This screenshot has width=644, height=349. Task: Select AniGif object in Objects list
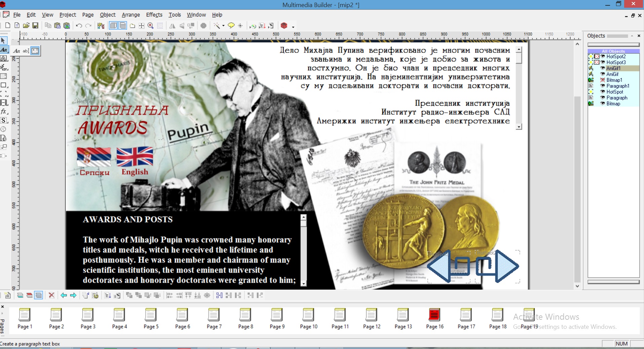612,74
